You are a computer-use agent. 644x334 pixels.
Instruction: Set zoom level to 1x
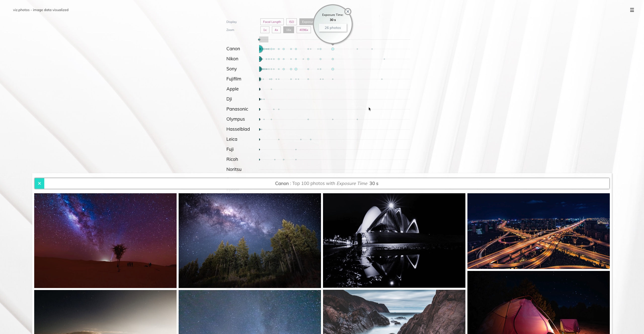pyautogui.click(x=265, y=30)
